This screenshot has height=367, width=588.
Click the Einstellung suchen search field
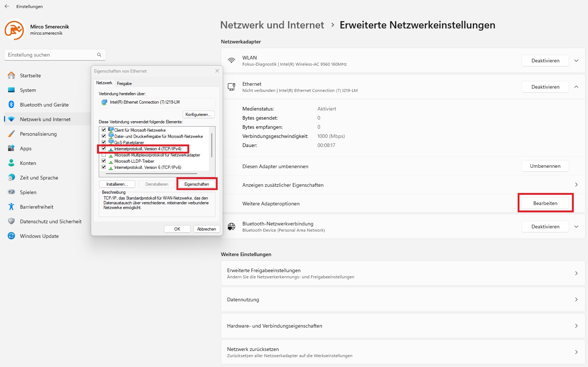55,55
